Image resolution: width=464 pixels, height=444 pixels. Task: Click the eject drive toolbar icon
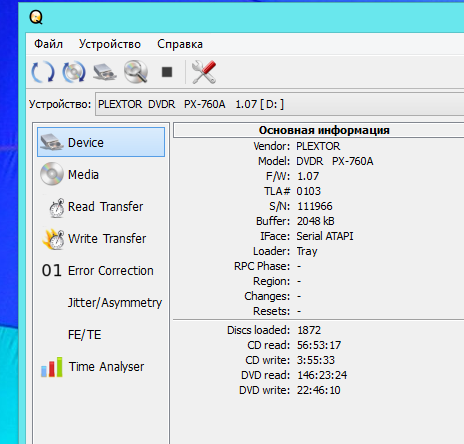tap(105, 72)
